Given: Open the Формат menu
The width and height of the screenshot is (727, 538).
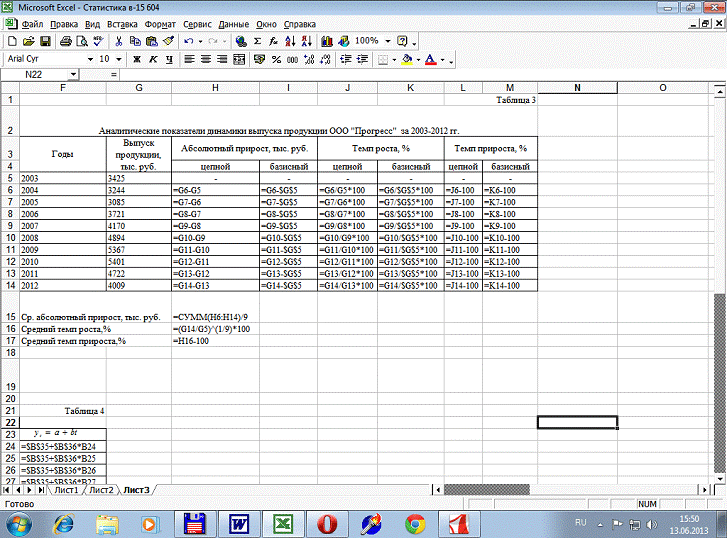Looking at the screenshot, I should 160,22.
